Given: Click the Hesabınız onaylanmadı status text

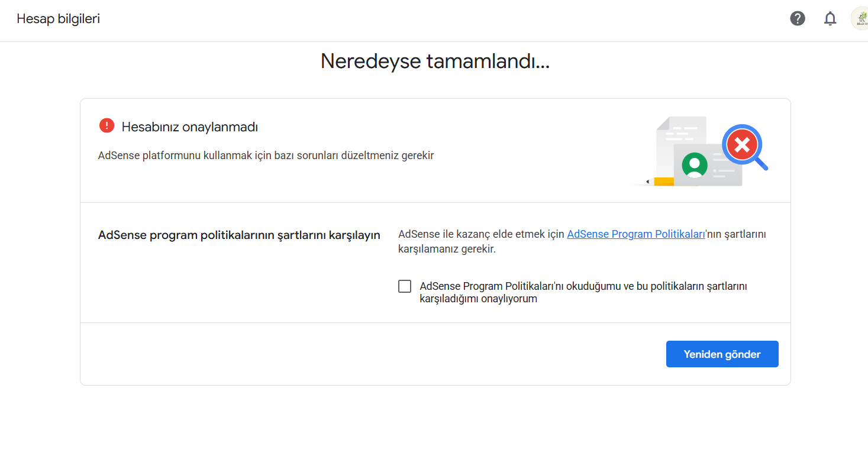Looking at the screenshot, I should [190, 127].
